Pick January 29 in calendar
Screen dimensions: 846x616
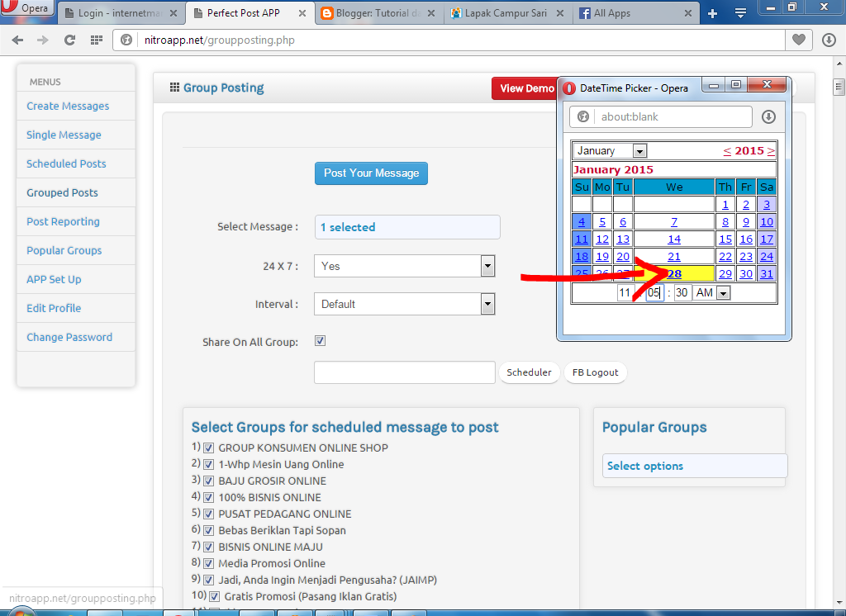725,274
